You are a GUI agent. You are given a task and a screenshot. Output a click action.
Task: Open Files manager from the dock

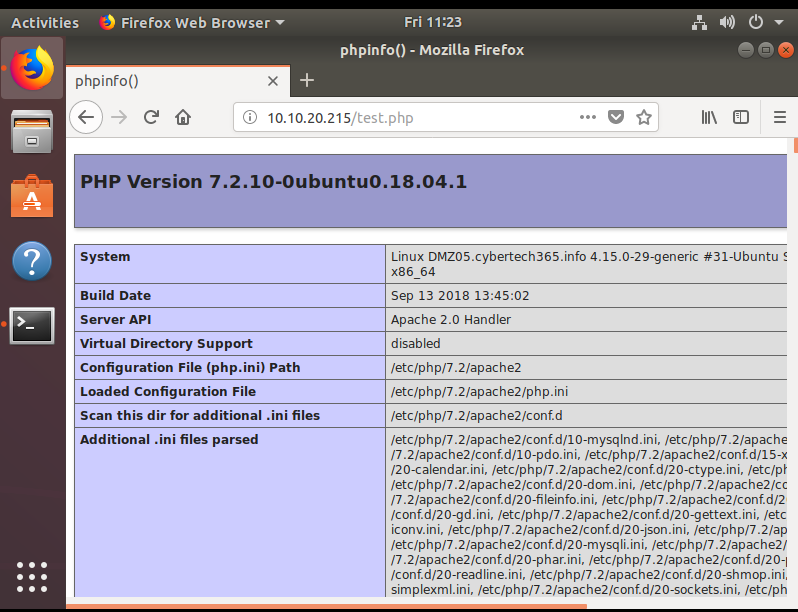tap(32, 132)
